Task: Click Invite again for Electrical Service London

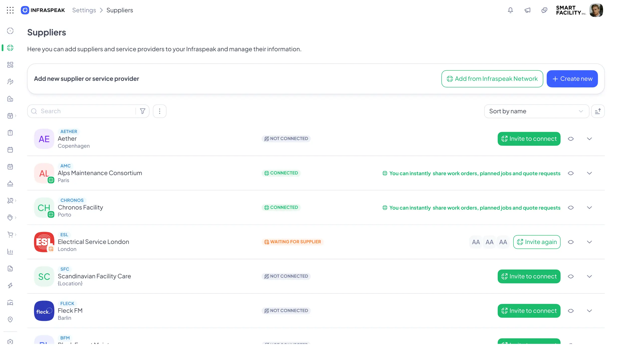Action: coord(537,242)
